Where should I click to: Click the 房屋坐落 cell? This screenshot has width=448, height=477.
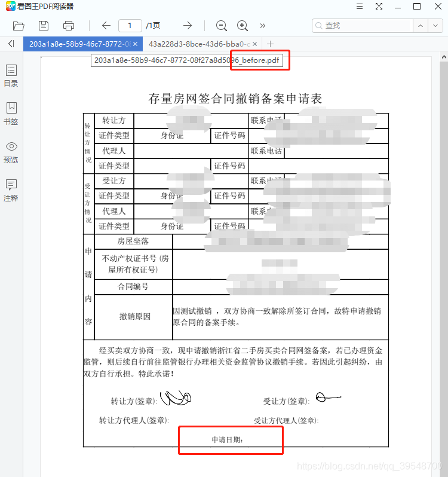[x=133, y=241]
